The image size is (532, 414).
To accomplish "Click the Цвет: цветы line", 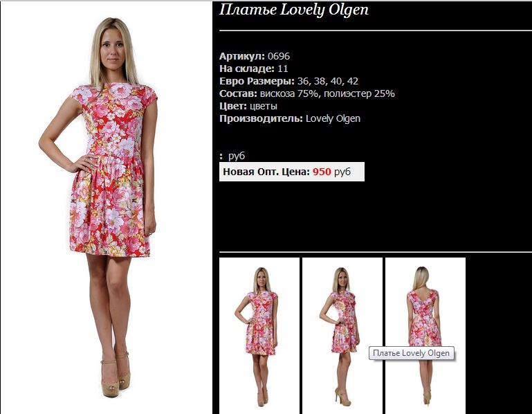I will [x=248, y=106].
